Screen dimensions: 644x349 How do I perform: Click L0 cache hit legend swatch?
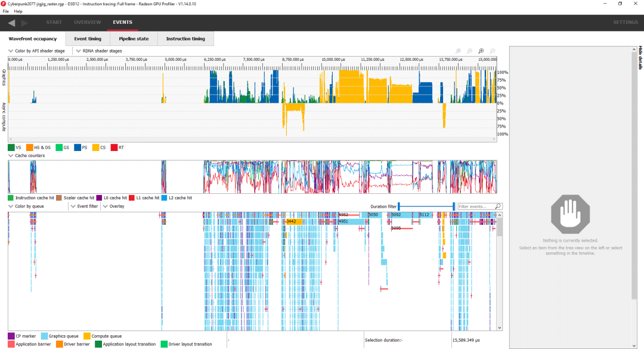pos(99,197)
